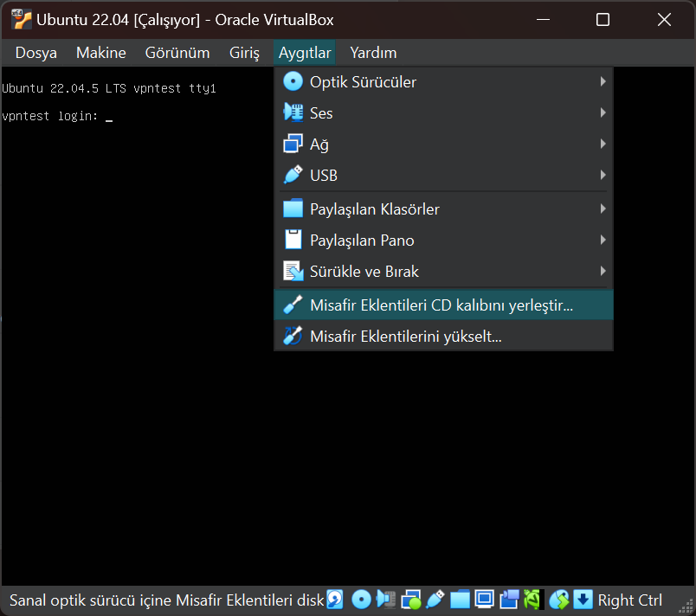Image resolution: width=696 pixels, height=616 pixels.
Task: Choose the Optik Sürücüler menu entry
Action: tap(443, 81)
